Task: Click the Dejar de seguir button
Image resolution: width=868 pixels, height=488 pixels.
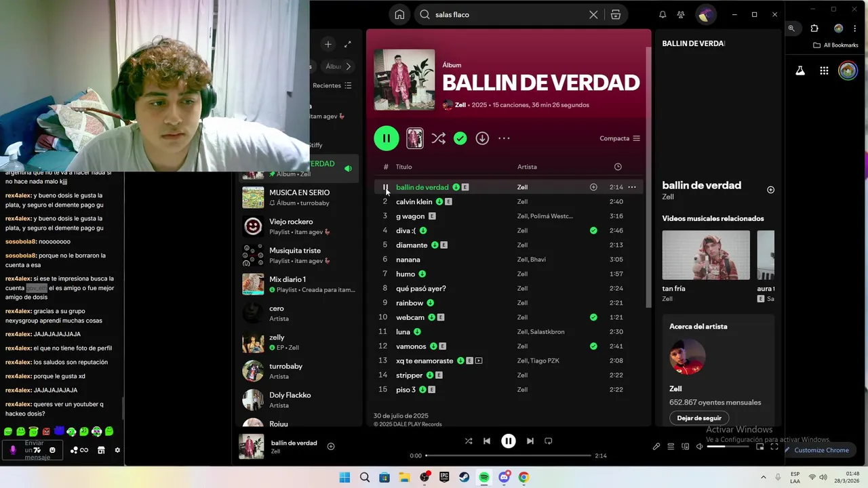Action: point(699,418)
